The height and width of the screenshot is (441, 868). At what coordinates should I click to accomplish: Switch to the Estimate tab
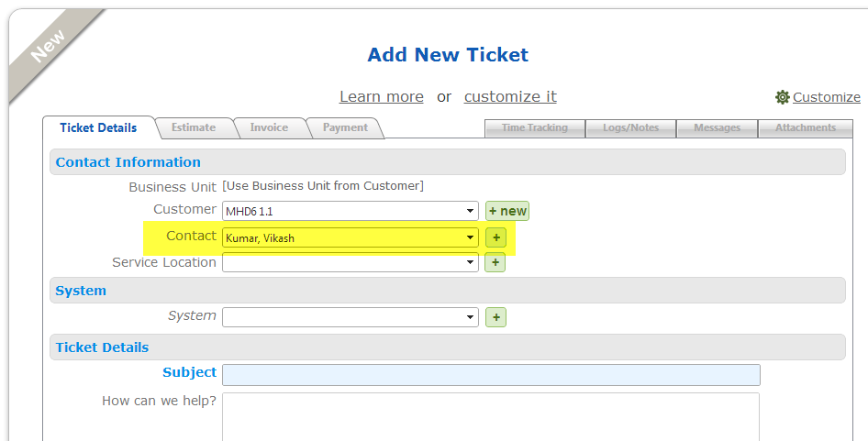click(194, 127)
